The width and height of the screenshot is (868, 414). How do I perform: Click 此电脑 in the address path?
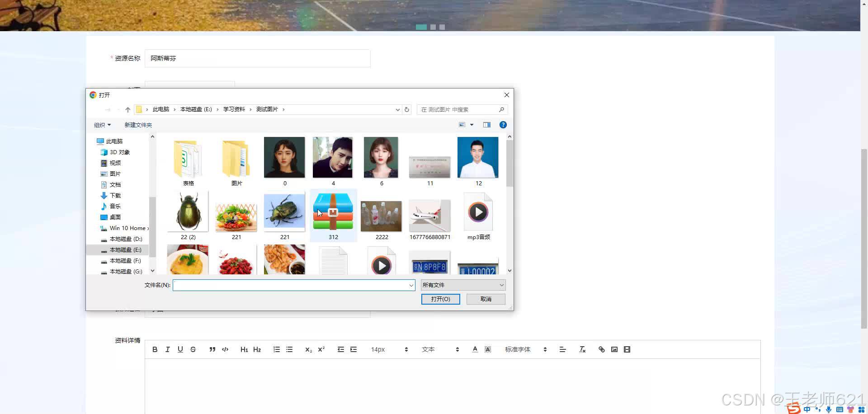(161, 109)
